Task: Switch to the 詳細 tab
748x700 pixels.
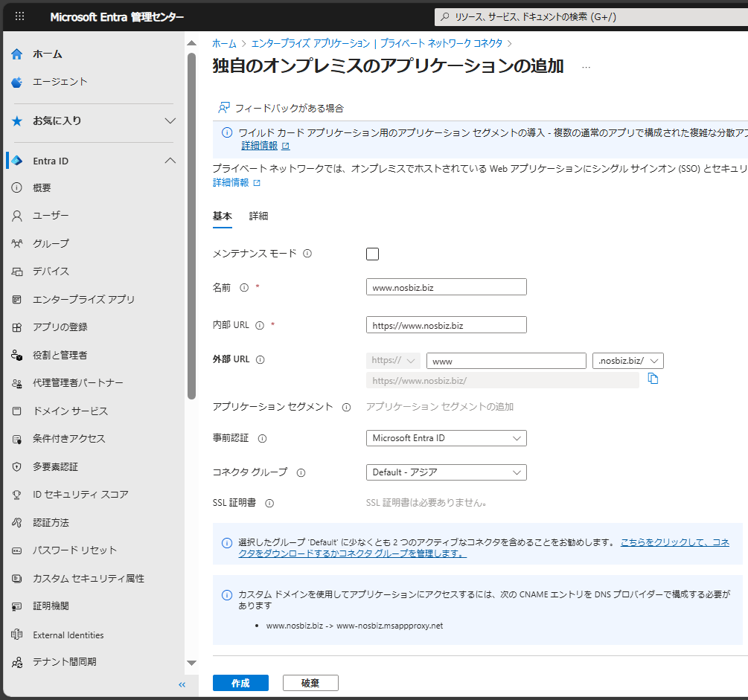Action: [258, 216]
